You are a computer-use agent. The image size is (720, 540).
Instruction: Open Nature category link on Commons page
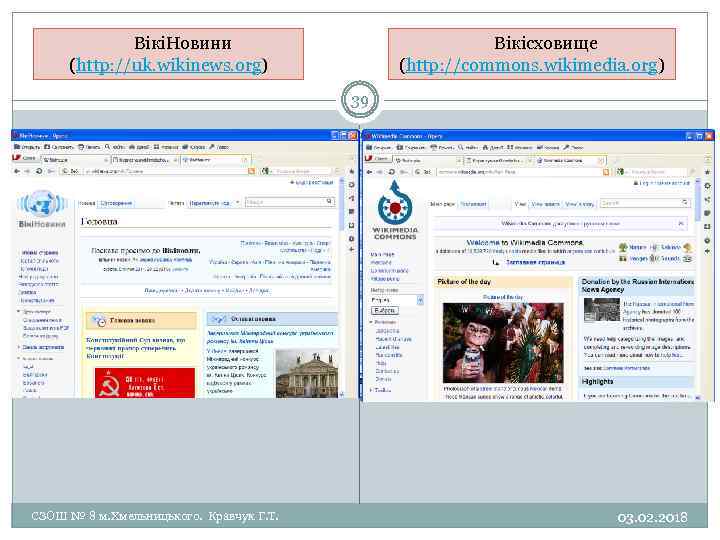[x=637, y=247]
